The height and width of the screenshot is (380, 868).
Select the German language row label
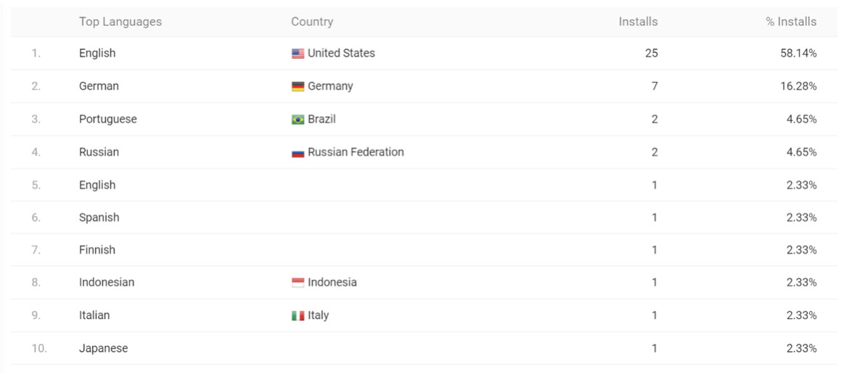click(x=99, y=86)
